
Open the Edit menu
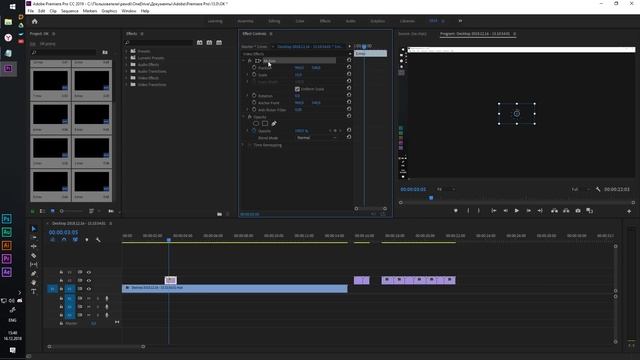42,11
